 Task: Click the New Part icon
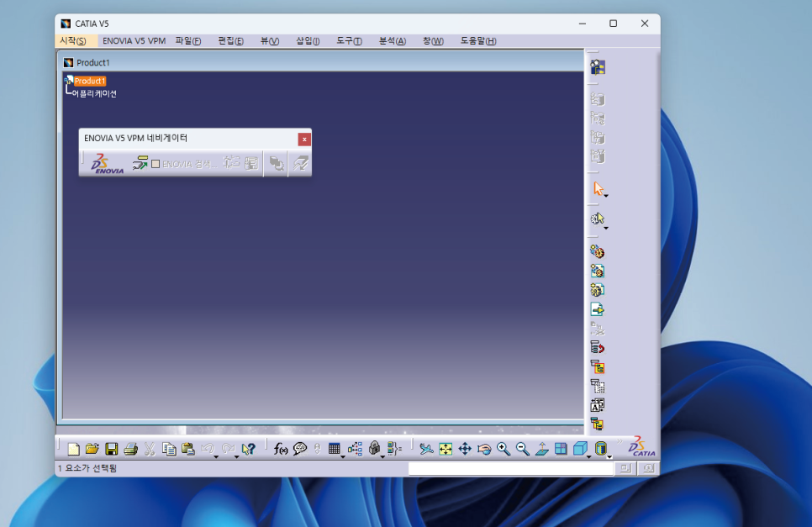(x=597, y=290)
